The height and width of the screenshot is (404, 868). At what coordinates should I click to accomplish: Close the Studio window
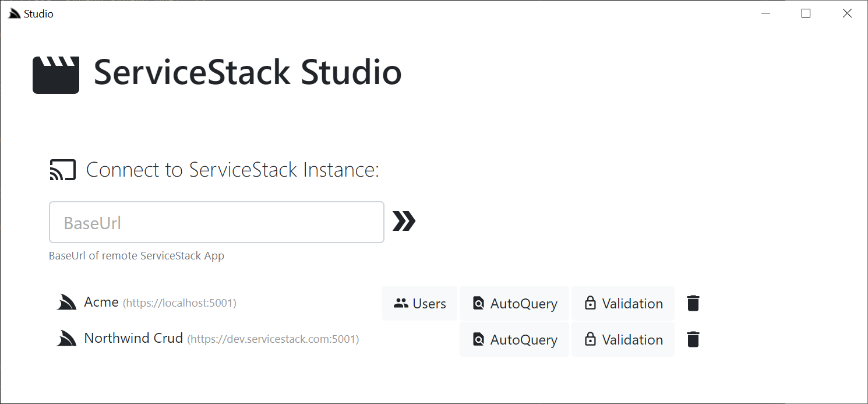click(x=847, y=13)
